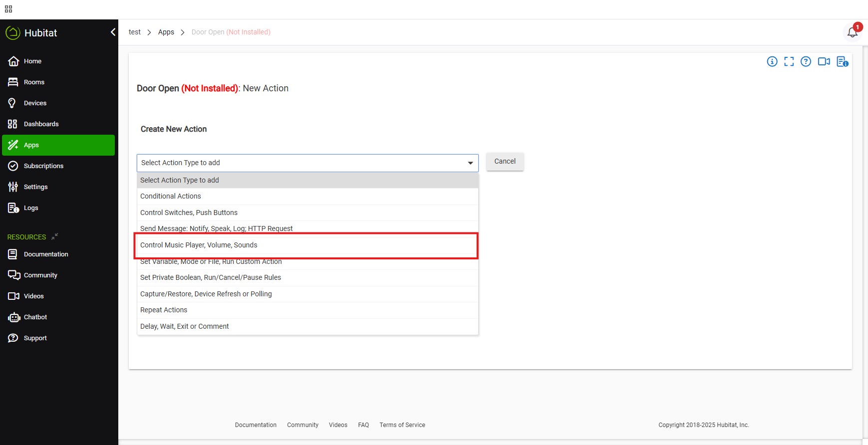The width and height of the screenshot is (868, 445).
Task: Collapse the RESOURCES section
Action: [55, 236]
